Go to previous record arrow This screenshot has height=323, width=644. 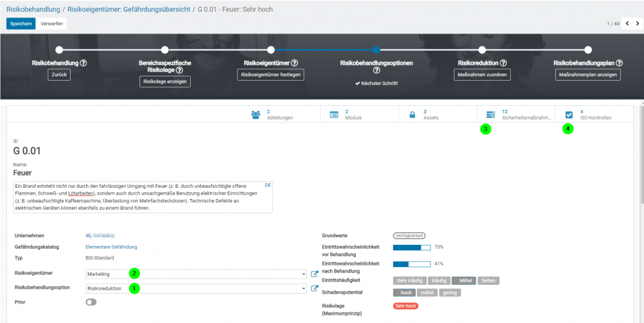pos(627,24)
